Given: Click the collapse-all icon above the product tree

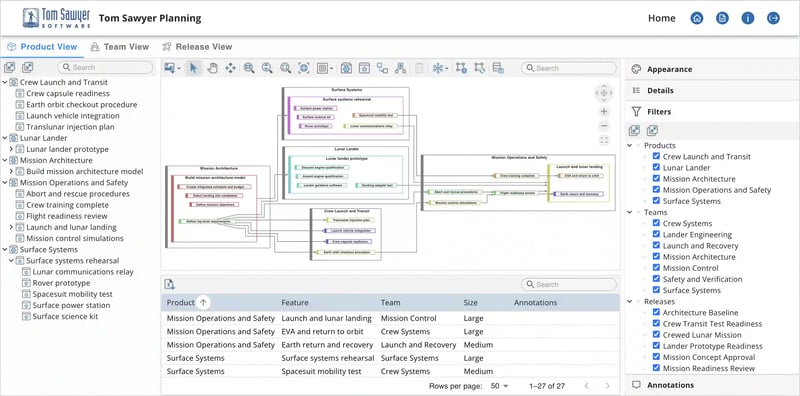Looking at the screenshot, I should coord(28,67).
